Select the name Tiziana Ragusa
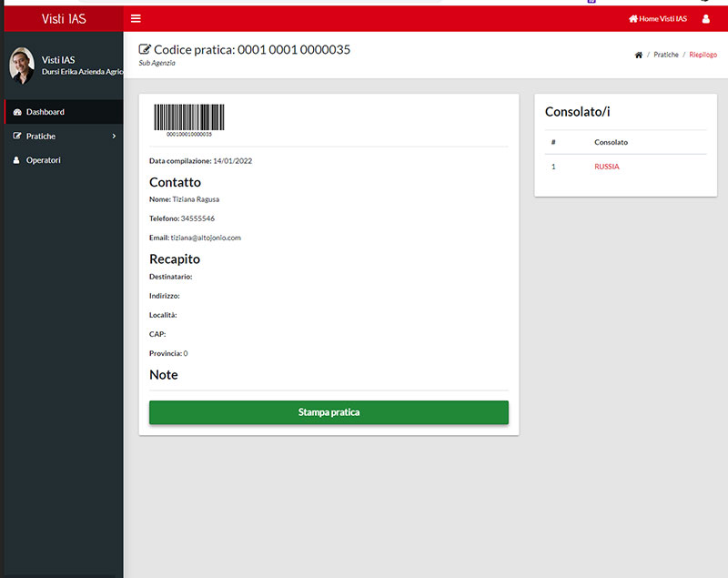The height and width of the screenshot is (578, 728). [x=196, y=199]
